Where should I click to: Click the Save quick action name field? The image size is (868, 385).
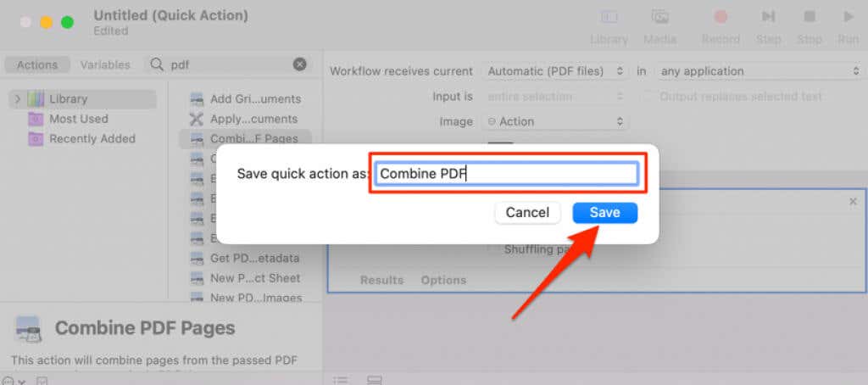pos(506,174)
